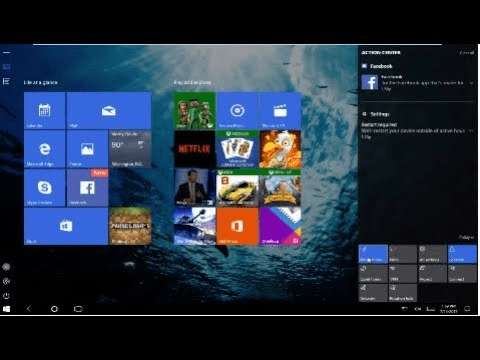Launch the tank game tile

(x=195, y=226)
